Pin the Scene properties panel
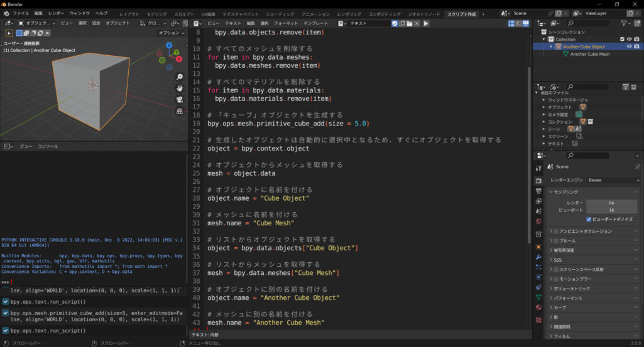Screen dimensions: 644x347 click(637, 167)
